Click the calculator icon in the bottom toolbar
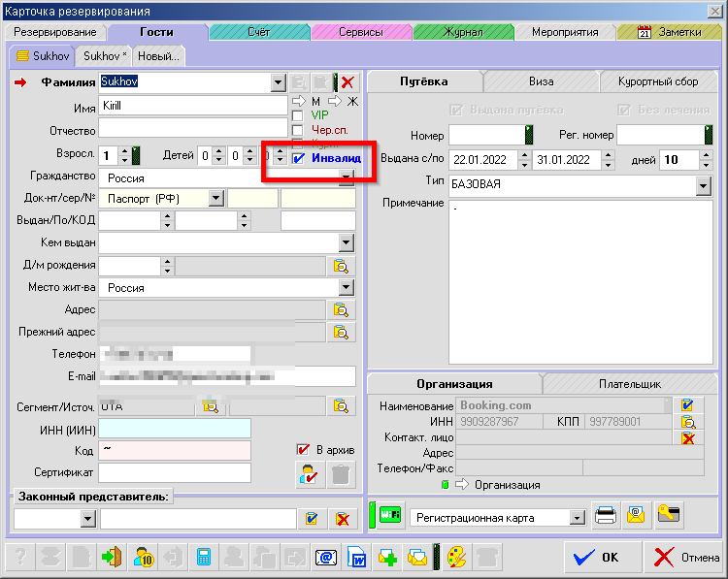Viewport: 728px width, 579px height. click(204, 558)
